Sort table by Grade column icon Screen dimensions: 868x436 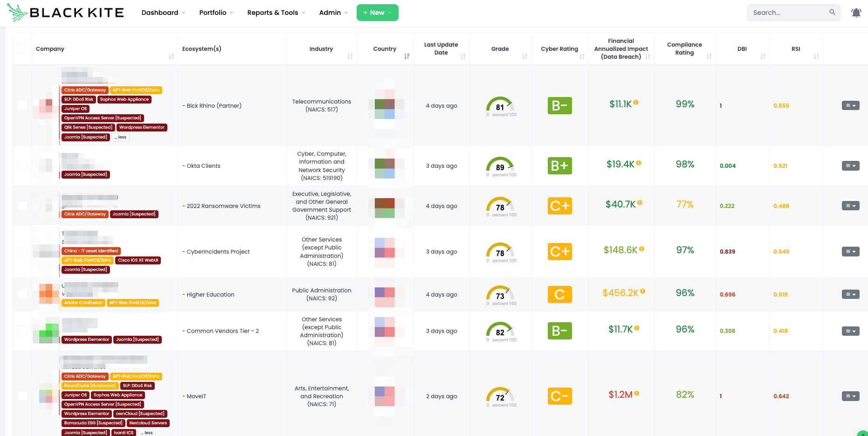(525, 56)
